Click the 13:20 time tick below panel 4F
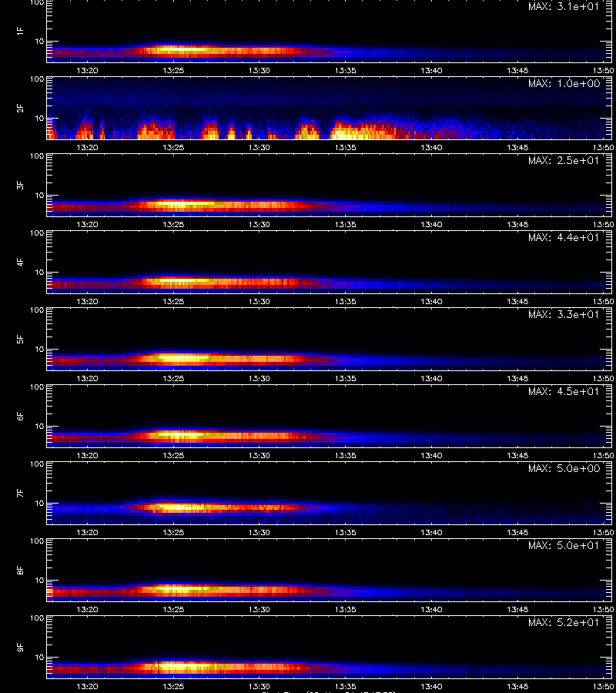The image size is (616, 693). [x=87, y=301]
